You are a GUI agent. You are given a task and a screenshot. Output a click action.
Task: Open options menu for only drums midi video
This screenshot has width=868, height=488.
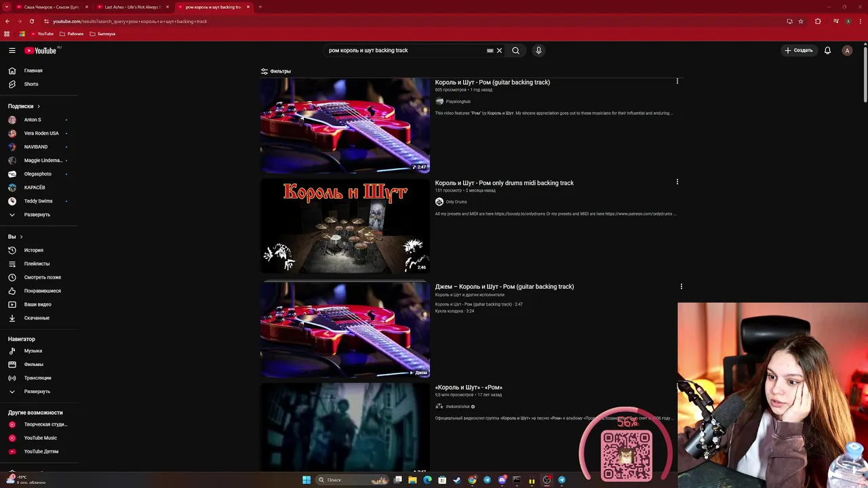[677, 182]
